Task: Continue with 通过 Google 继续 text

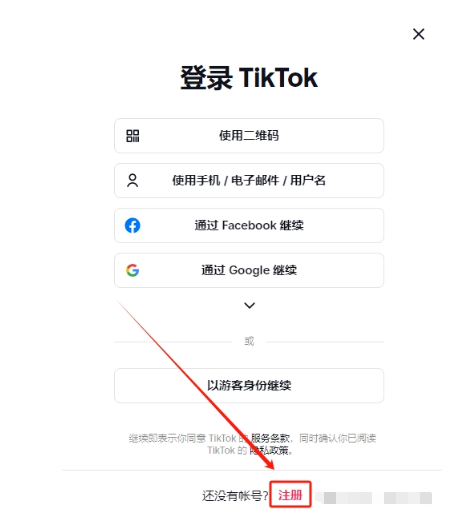Action: pyautogui.click(x=249, y=270)
